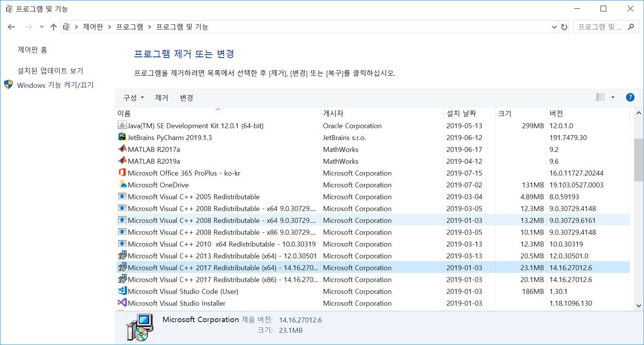The image size is (644, 345).
Task: Click version 9.0.30729.6161 cell
Action: [572, 220]
